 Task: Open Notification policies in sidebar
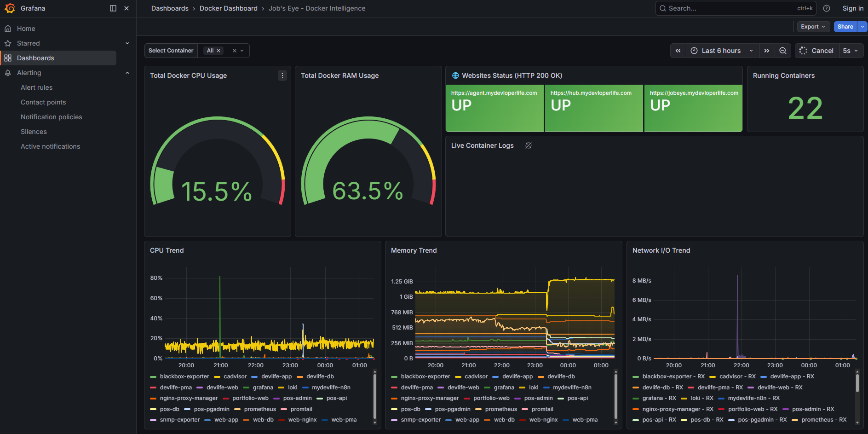pyautogui.click(x=52, y=117)
